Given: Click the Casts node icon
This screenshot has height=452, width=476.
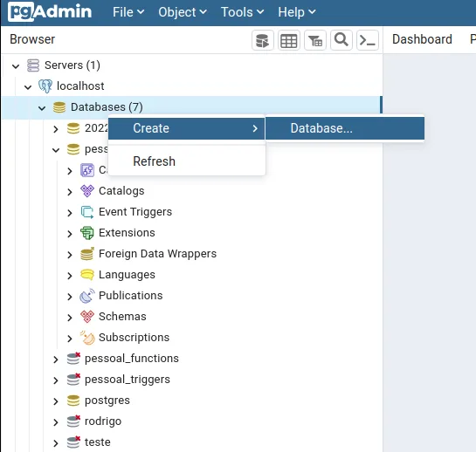Looking at the screenshot, I should [x=87, y=170].
